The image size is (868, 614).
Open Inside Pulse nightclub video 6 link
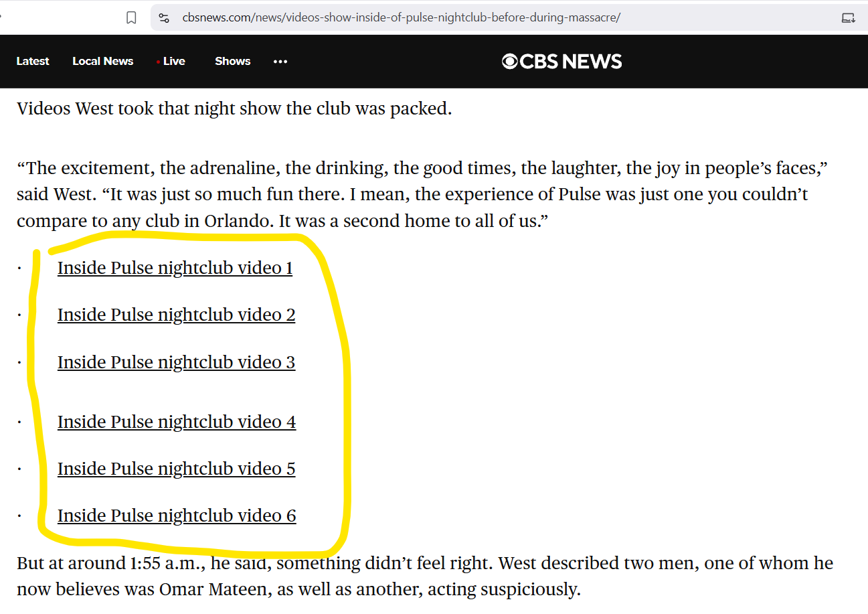(177, 516)
